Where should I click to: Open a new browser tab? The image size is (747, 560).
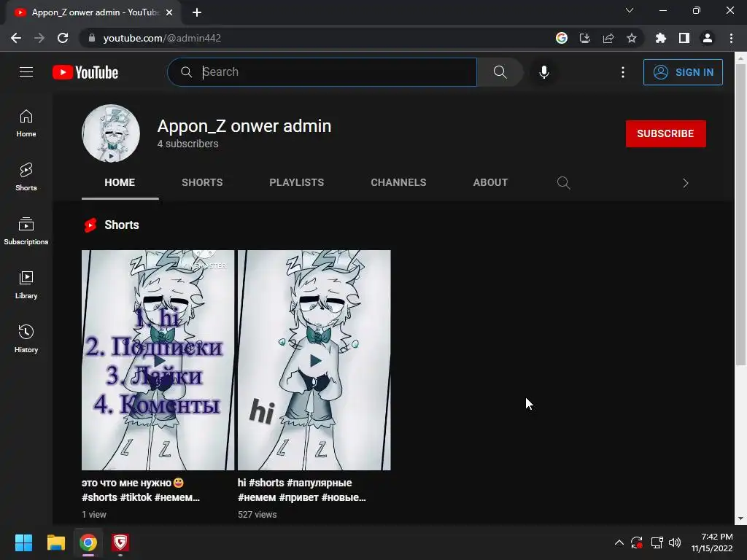pyautogui.click(x=197, y=12)
